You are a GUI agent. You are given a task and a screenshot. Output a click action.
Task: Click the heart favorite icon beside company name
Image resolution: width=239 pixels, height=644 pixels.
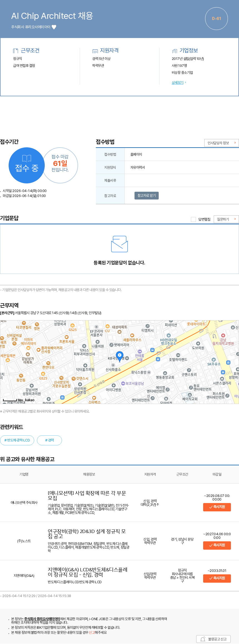[x=54, y=27]
